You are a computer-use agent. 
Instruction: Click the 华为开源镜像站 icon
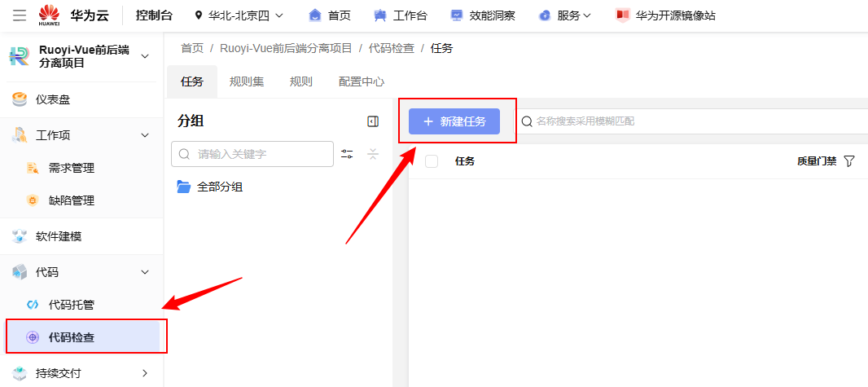(x=623, y=15)
